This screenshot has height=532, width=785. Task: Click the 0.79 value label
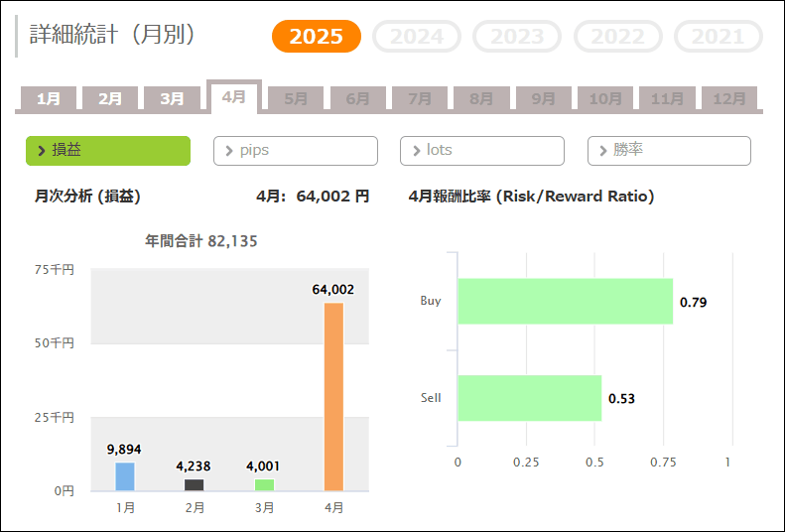click(x=694, y=303)
